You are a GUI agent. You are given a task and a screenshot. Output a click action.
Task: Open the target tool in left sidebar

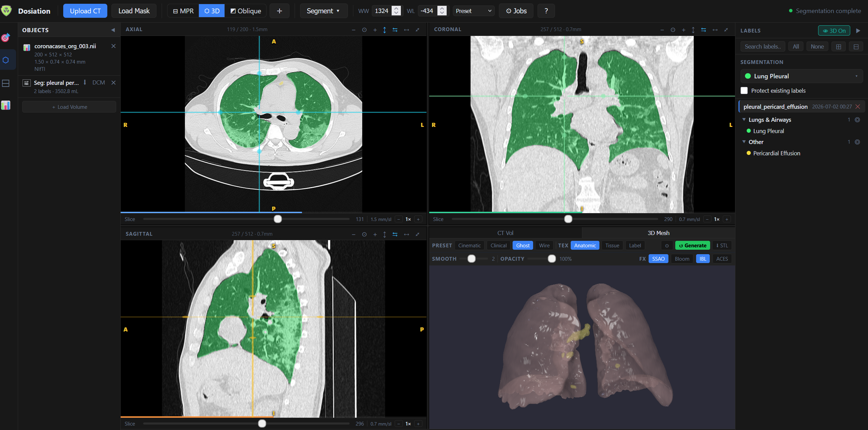tap(6, 37)
